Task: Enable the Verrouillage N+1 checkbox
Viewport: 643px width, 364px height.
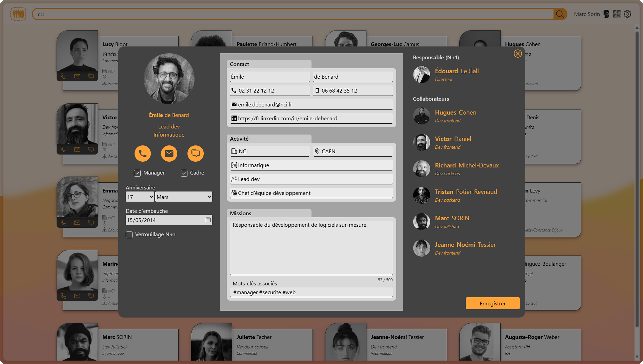Action: click(129, 235)
